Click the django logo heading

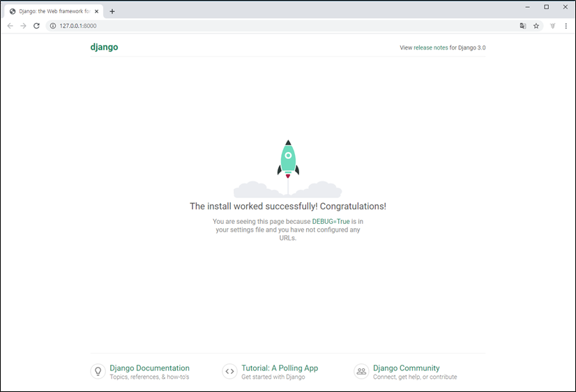pos(105,47)
